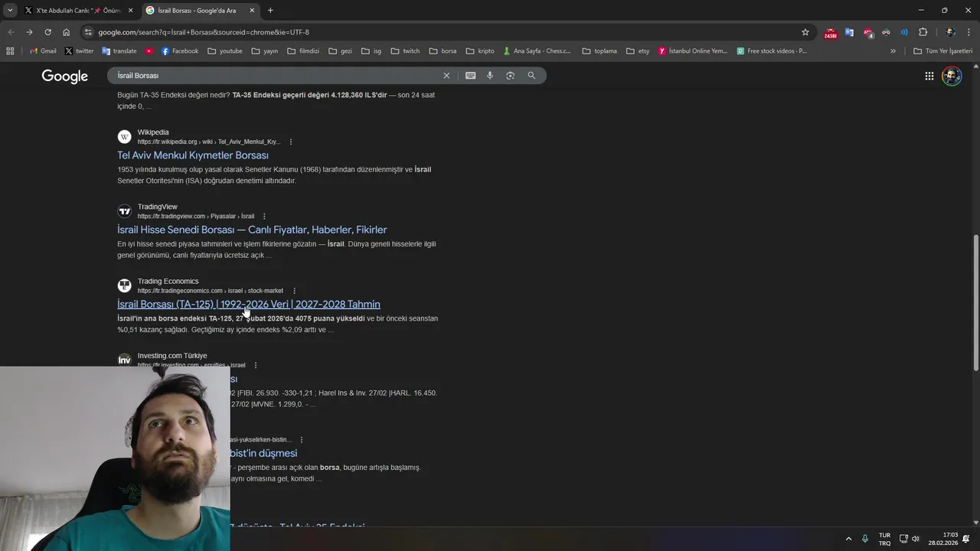Click the taskbar microphone icon

pos(865,539)
